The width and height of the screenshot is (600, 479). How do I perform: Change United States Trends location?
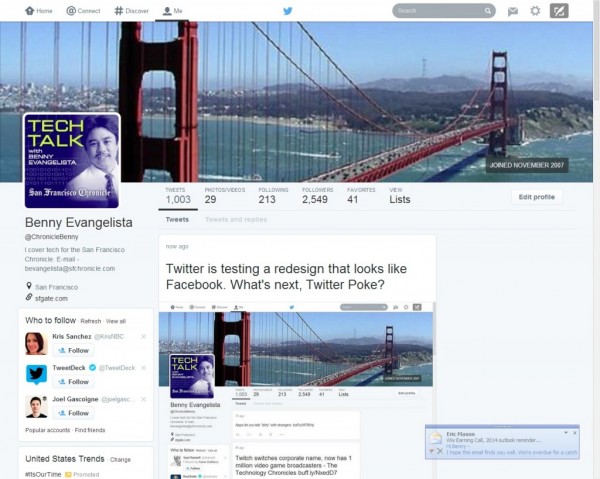[x=120, y=459]
